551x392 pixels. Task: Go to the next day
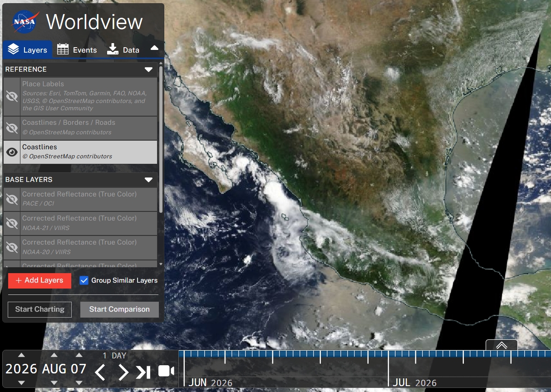123,372
